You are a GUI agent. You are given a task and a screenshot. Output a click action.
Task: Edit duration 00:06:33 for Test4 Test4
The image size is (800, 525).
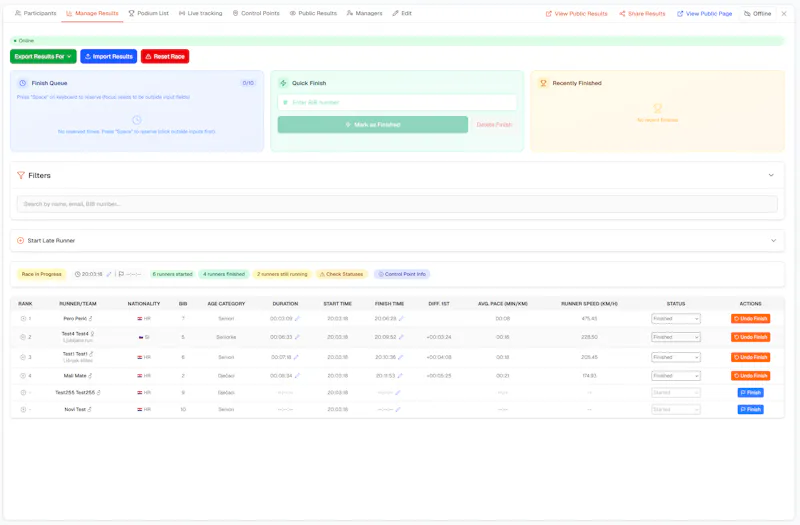tap(297, 337)
